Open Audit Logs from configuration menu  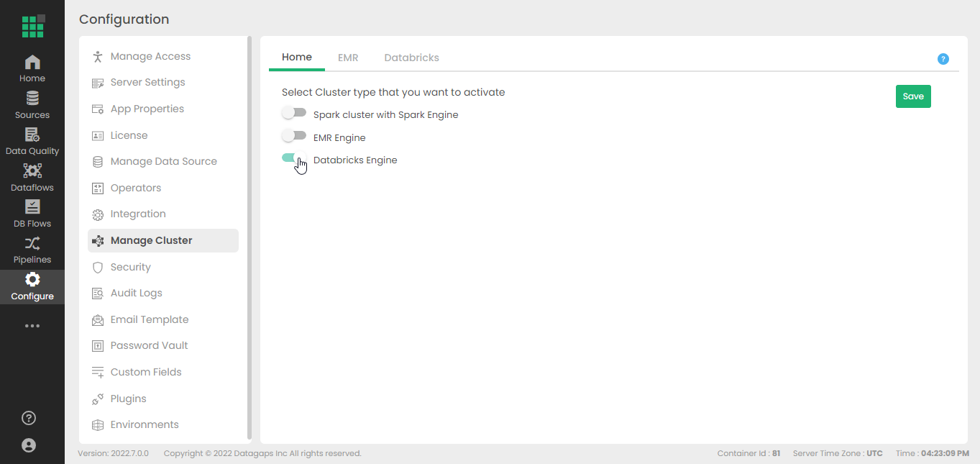[136, 293]
